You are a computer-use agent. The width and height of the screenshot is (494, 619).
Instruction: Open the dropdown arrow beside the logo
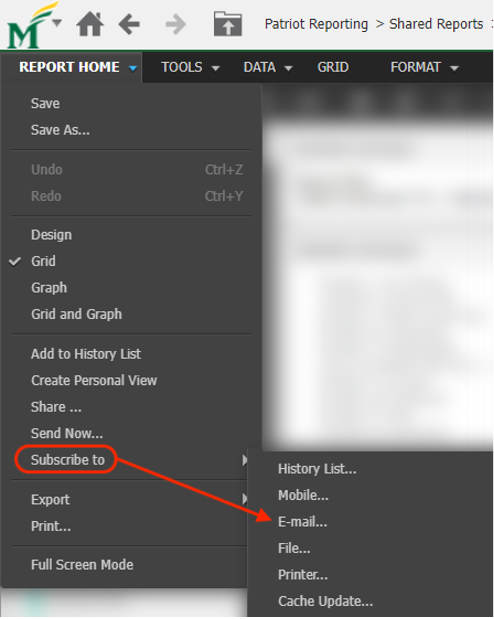57,23
